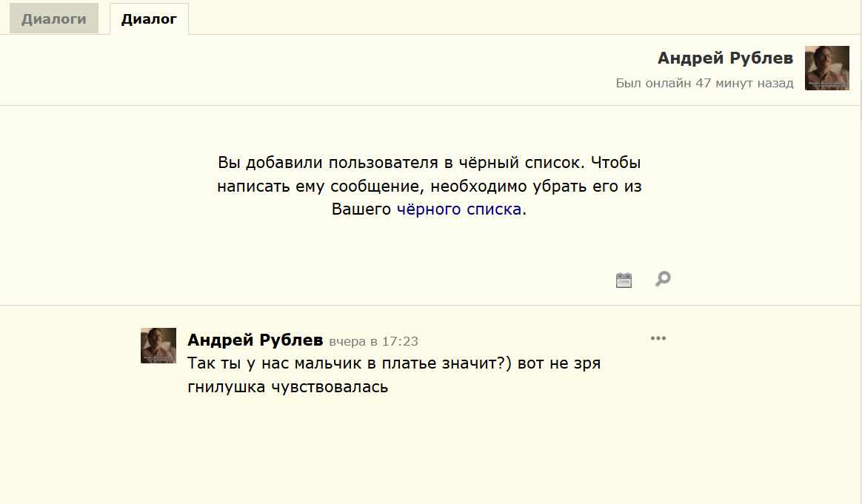The image size is (862, 504).
Task: Click the notice line Вы добавили пользователя
Action: [x=430, y=163]
